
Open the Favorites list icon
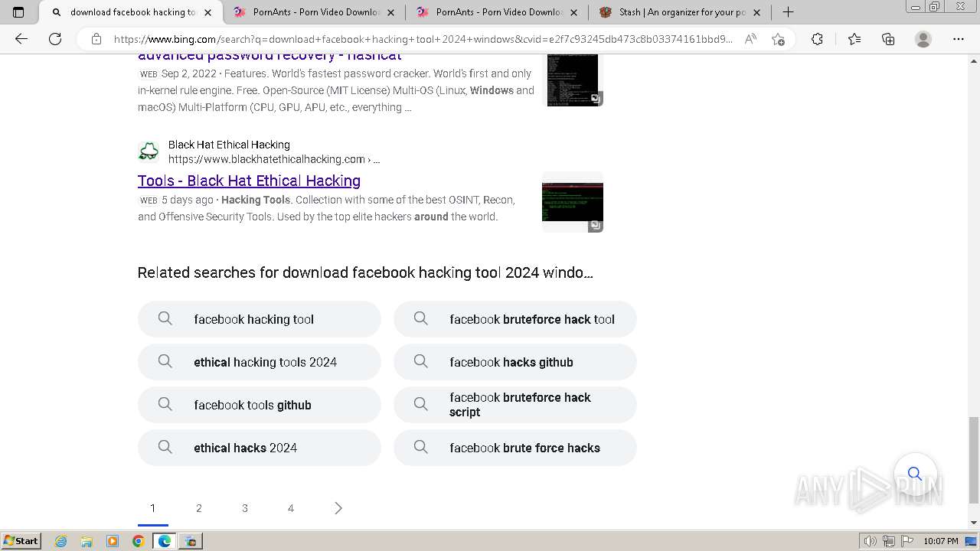(854, 39)
